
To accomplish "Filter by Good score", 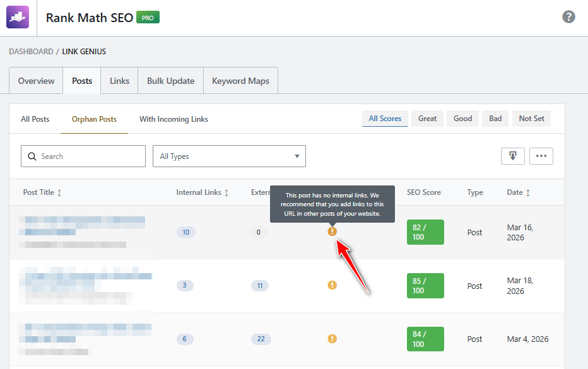I will tap(462, 119).
